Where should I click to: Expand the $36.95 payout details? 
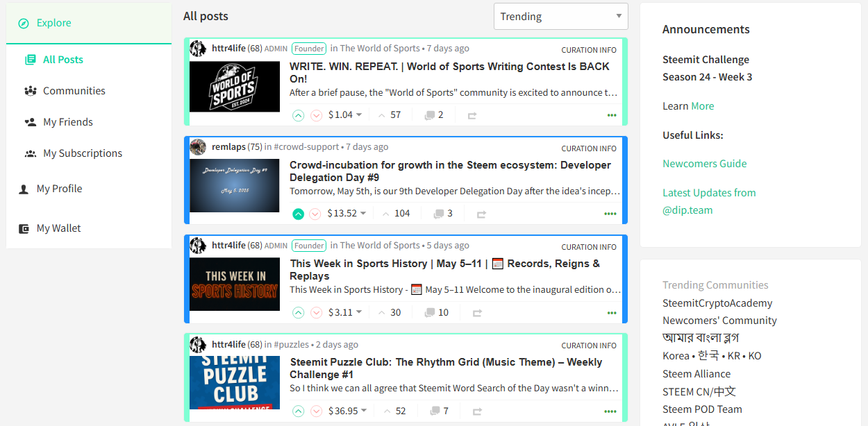348,411
